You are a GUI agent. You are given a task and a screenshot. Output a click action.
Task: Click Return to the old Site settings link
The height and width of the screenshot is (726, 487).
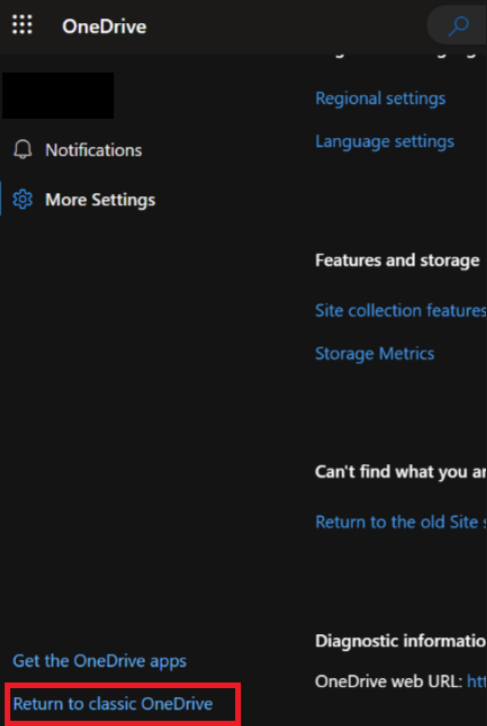[x=400, y=522]
